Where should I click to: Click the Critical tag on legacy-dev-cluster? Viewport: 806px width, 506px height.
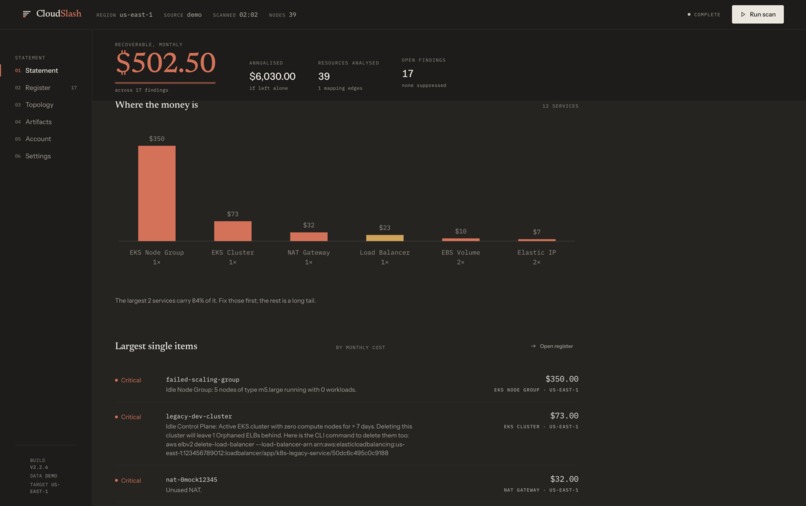coord(128,417)
